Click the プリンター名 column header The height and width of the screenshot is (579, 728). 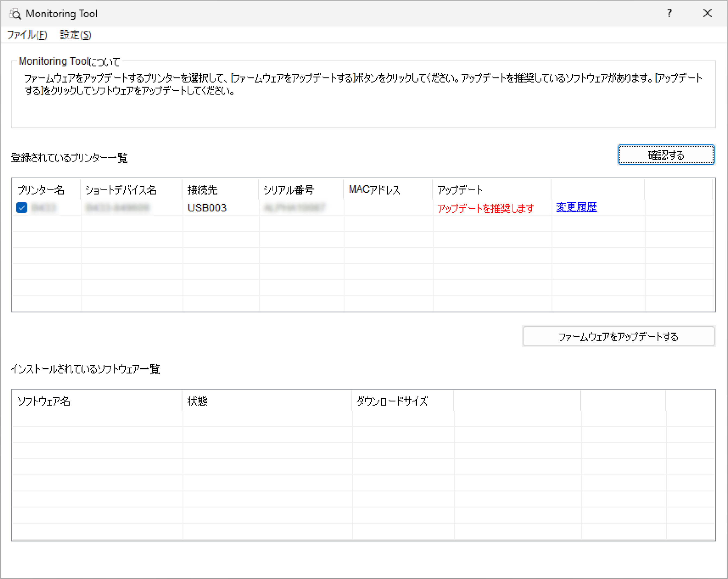point(47,190)
